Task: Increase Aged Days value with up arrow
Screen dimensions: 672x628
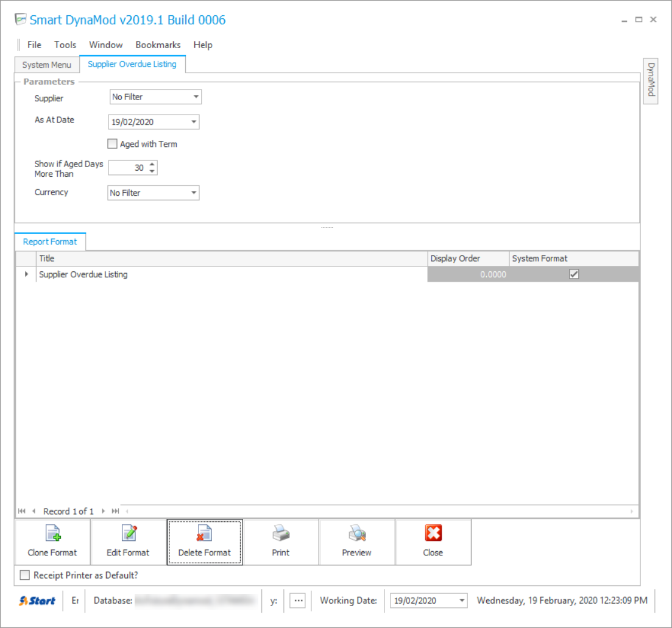Action: coord(152,164)
